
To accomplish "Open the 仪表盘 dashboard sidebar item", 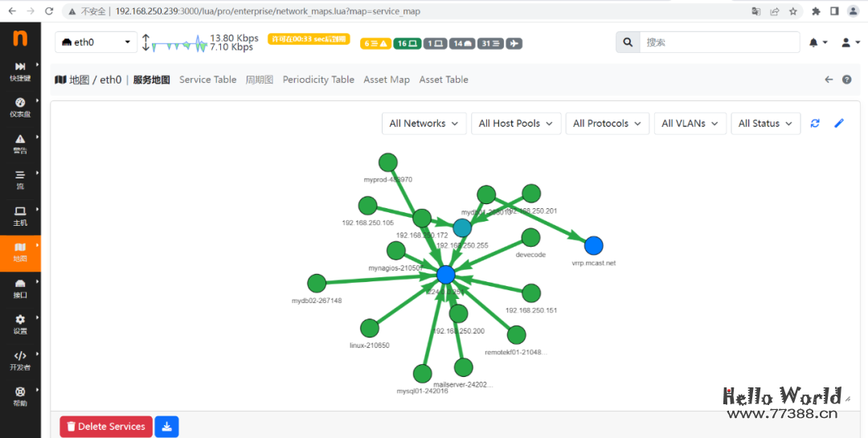I will tap(20, 107).
